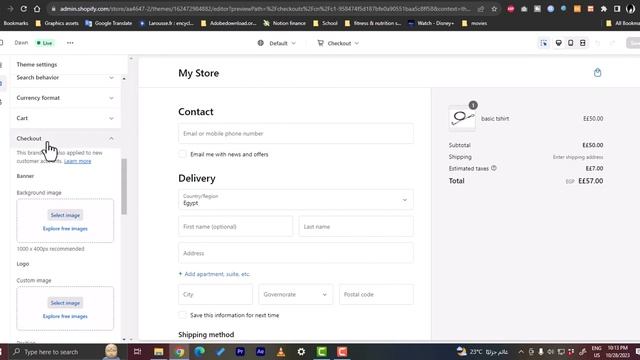Open Premiere Pro from taskbar
This screenshot has height=360, width=640.
[240, 351]
